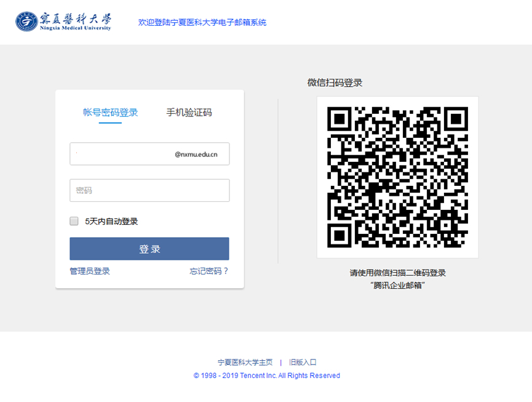Switch to 帐号密码登录 tab
532x402 pixels.
tap(110, 113)
